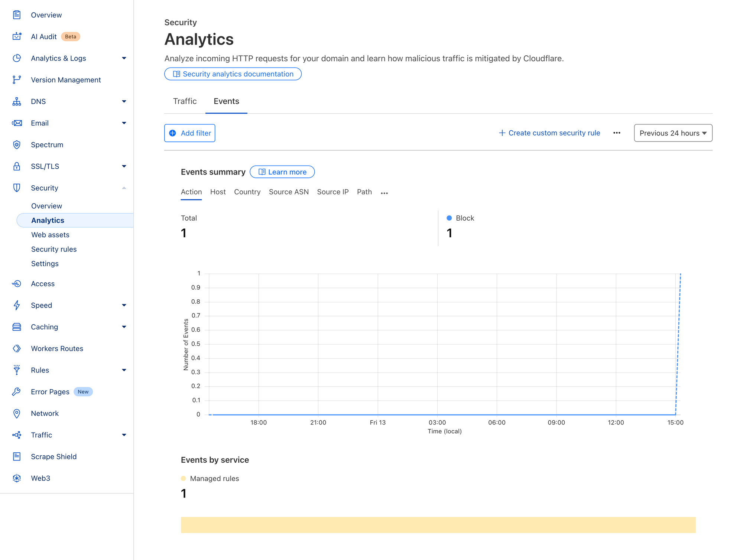This screenshot has width=743, height=560.
Task: Click the yellow Managed rules legend dot
Action: tap(183, 478)
